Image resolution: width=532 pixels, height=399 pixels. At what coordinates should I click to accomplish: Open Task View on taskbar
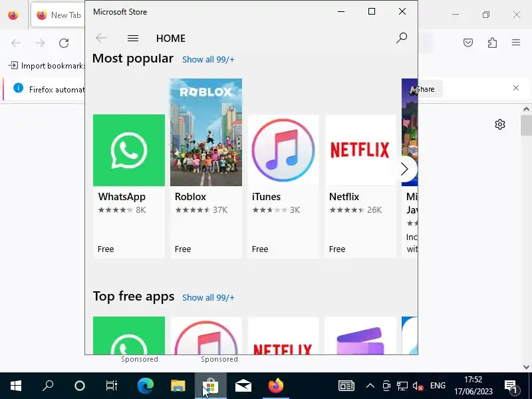pyautogui.click(x=112, y=386)
